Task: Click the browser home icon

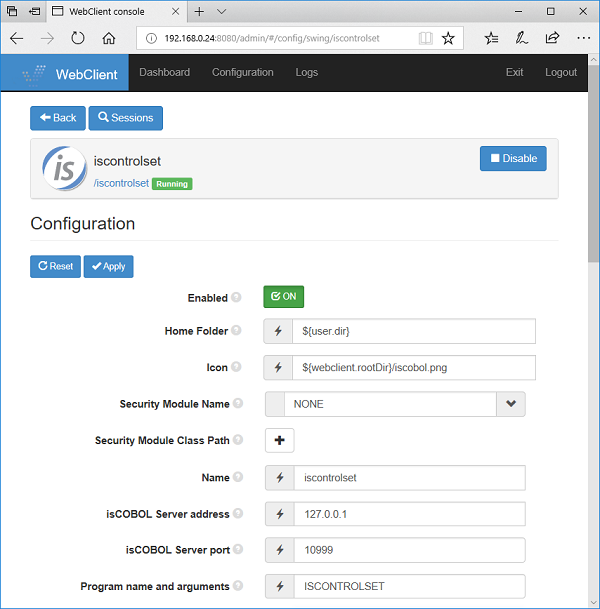Action: 109,38
